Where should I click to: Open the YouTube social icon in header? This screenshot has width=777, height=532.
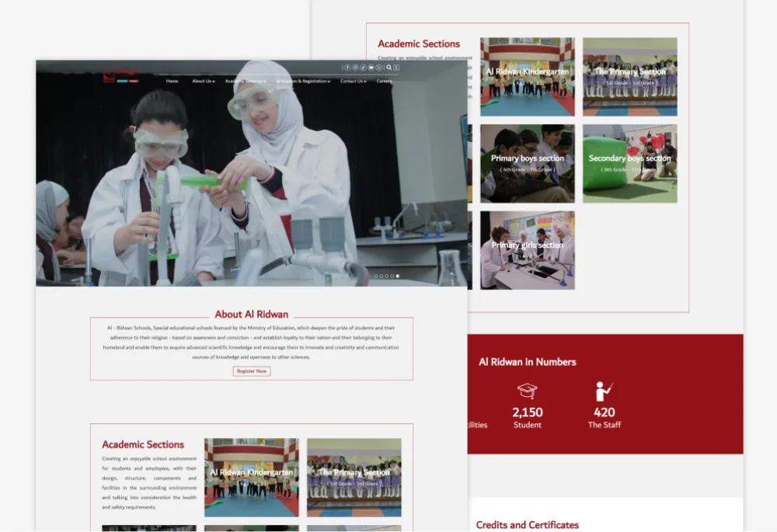coord(371,68)
